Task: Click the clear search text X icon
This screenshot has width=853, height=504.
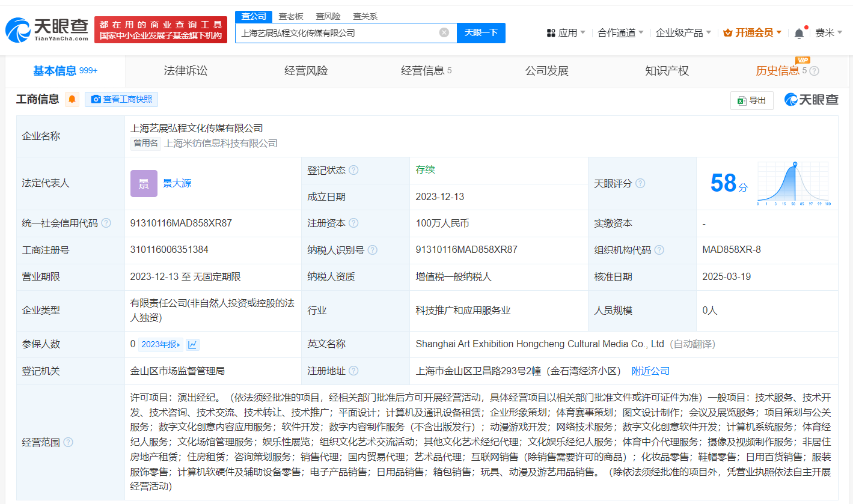Action: tap(444, 32)
